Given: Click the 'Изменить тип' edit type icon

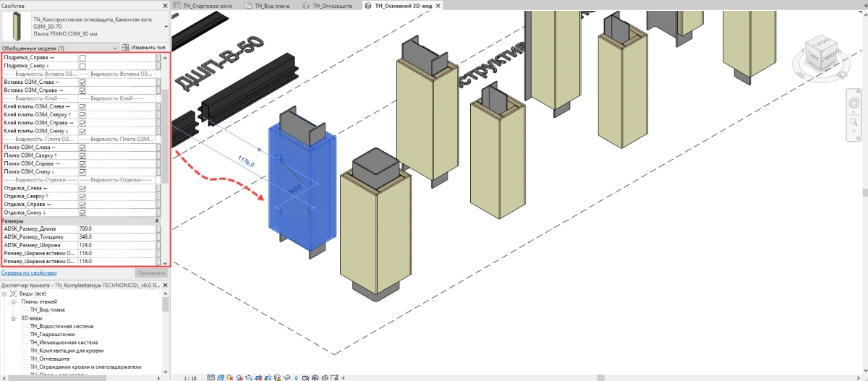Looking at the screenshot, I should point(126,48).
